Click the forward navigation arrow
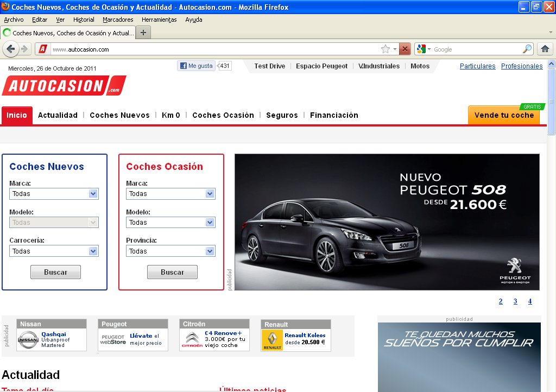Screen dimensions: 556x392 (x=24, y=49)
